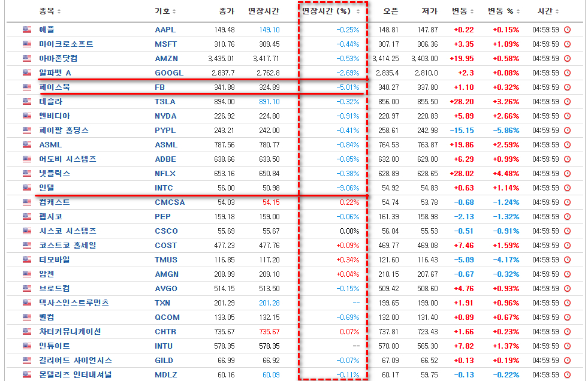Click the CMCSA ticker symbol
Screen dimensions: 588x381
(170, 202)
